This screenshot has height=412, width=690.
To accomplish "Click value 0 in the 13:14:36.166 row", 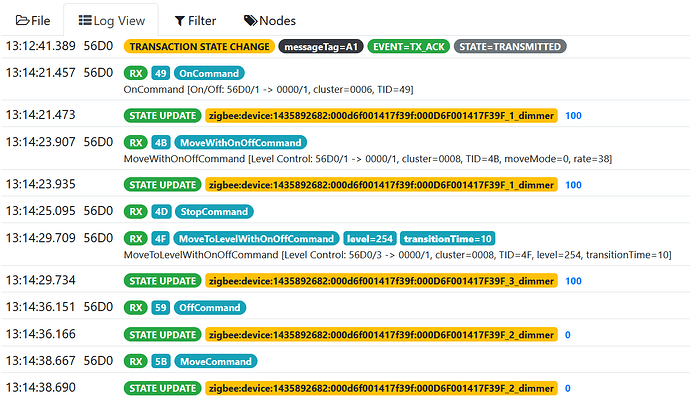I will pos(568,335).
